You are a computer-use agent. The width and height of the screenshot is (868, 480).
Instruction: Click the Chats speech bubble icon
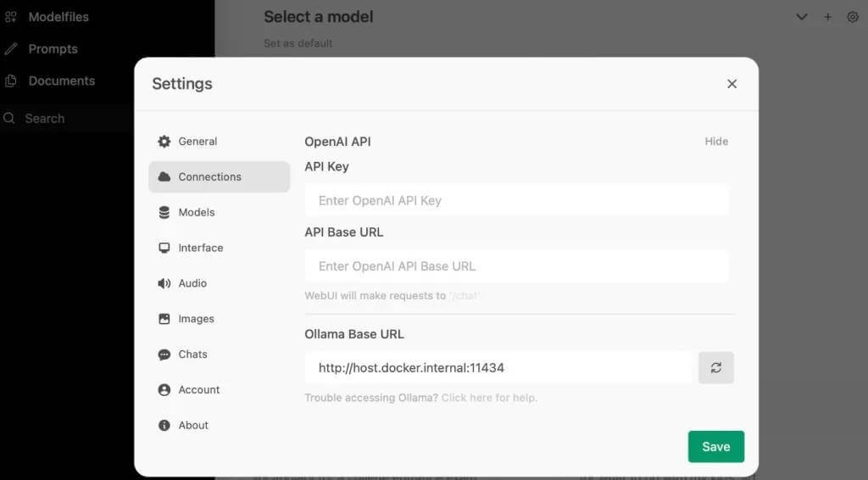(164, 355)
